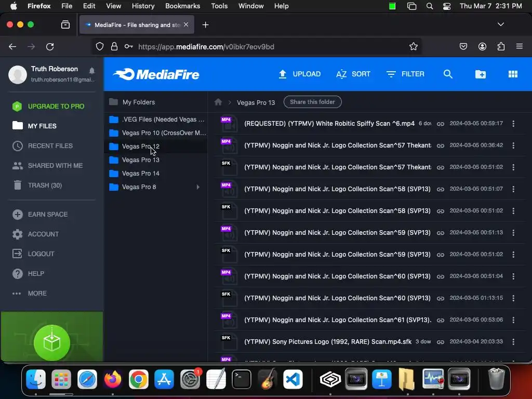Click Share this folder button
The image size is (532, 399).
pyautogui.click(x=312, y=102)
